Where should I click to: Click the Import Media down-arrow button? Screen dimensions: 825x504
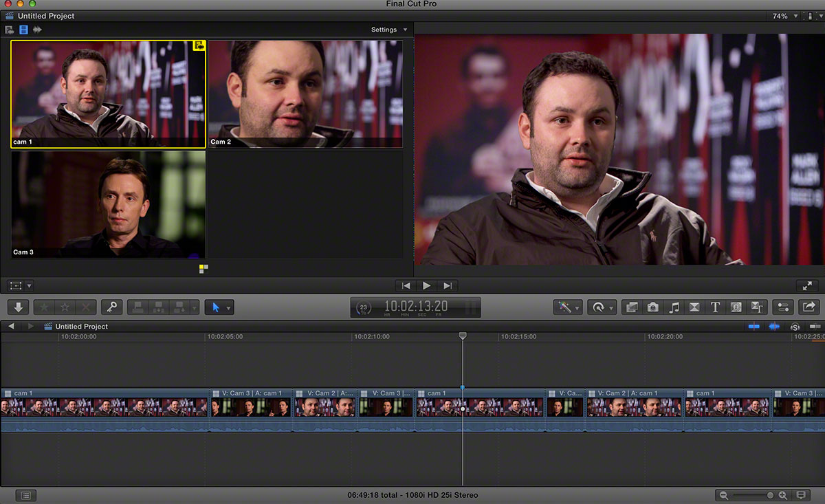tap(18, 307)
